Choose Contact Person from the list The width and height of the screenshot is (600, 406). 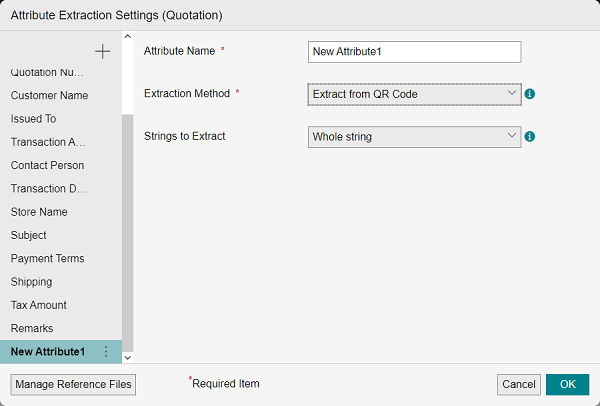47,165
